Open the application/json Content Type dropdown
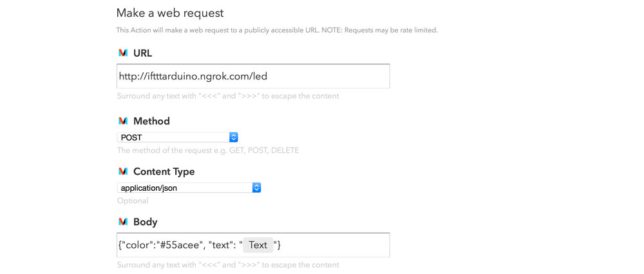644x274 pixels. coord(189,188)
